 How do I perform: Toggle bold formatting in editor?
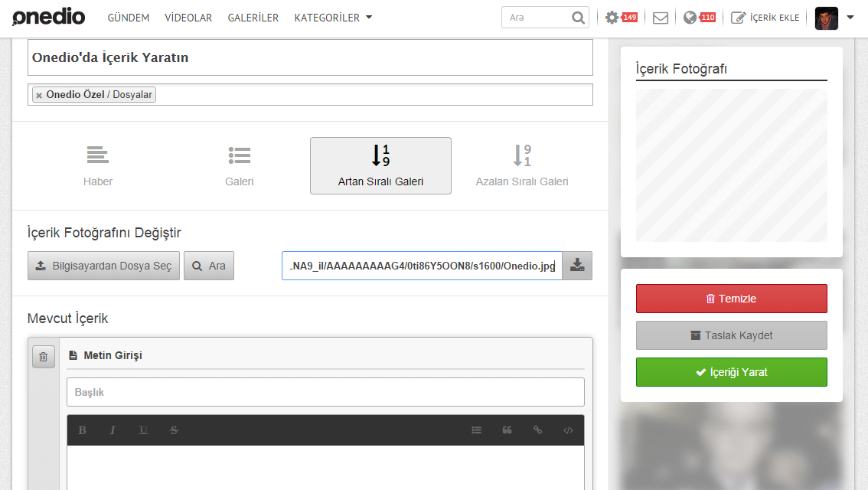(83, 430)
